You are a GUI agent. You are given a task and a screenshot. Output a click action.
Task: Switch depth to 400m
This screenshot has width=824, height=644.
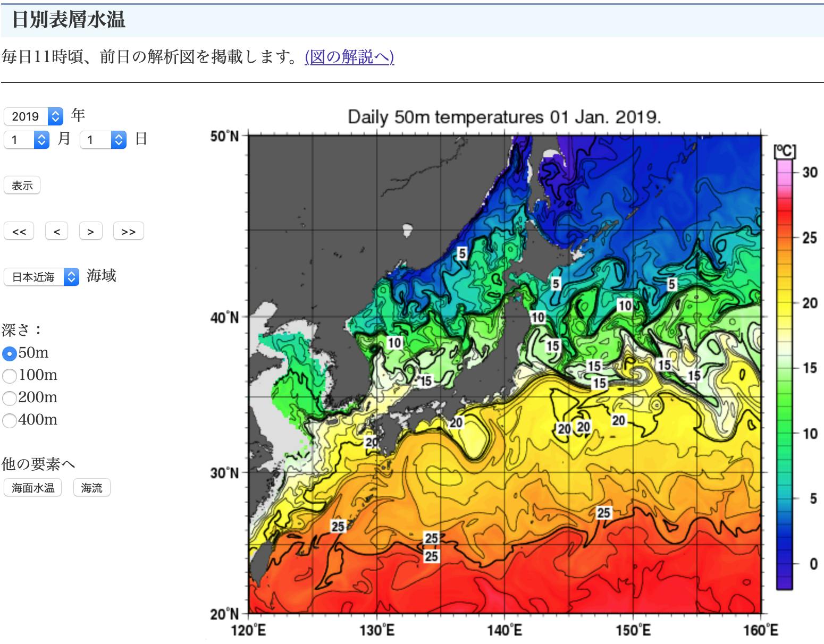click(10, 420)
